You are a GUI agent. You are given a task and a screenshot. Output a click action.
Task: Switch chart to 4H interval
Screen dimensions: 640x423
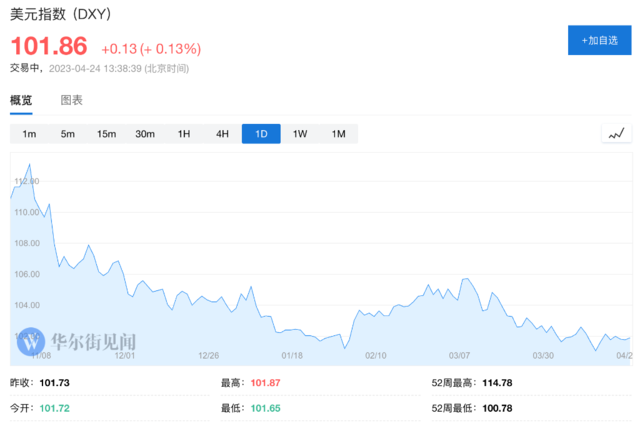(x=222, y=134)
